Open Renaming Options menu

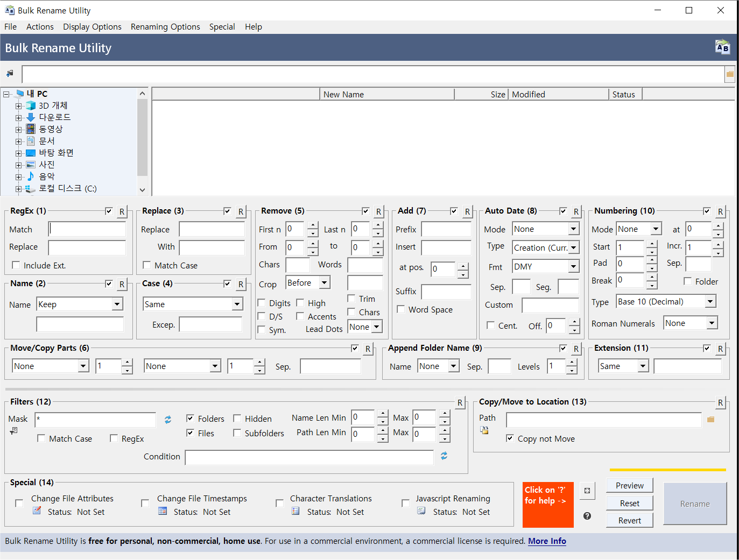pos(165,27)
